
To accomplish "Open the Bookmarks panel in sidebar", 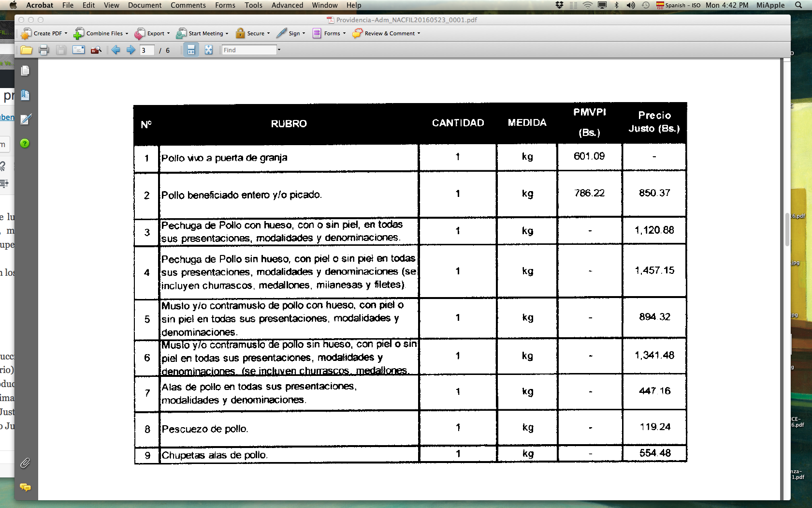I will (25, 95).
